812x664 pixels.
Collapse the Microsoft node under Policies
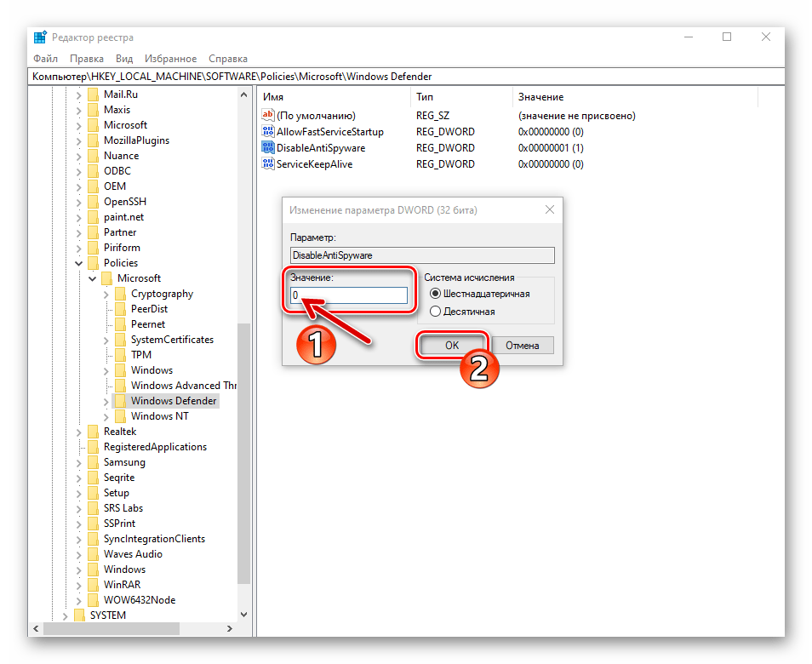[x=92, y=278]
